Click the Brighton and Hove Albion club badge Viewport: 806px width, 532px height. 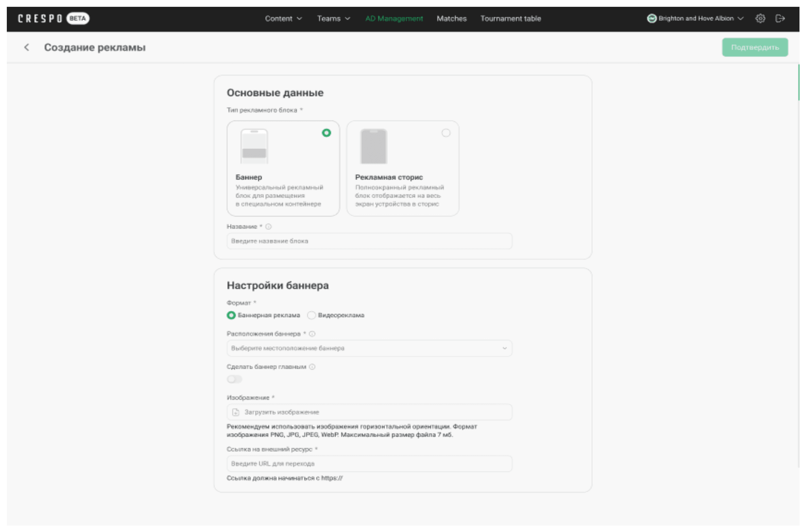(x=651, y=18)
